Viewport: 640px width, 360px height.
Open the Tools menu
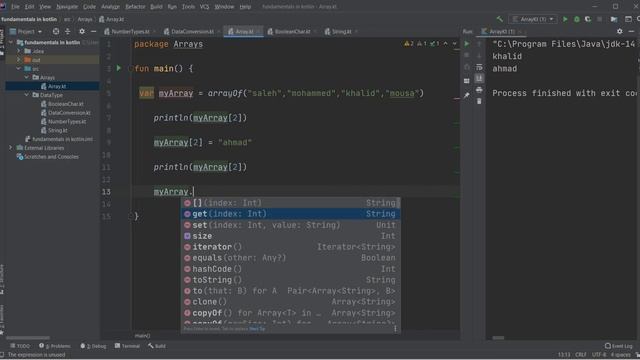pos(188,7)
